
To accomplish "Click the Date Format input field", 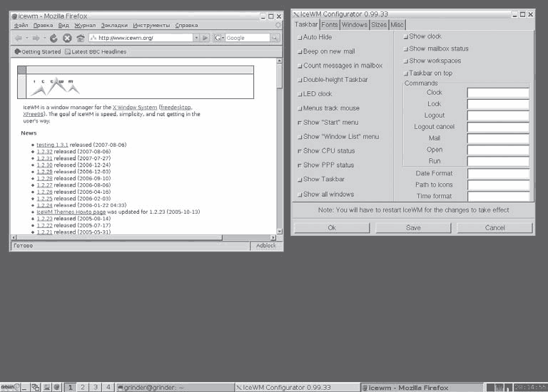I will click(498, 173).
